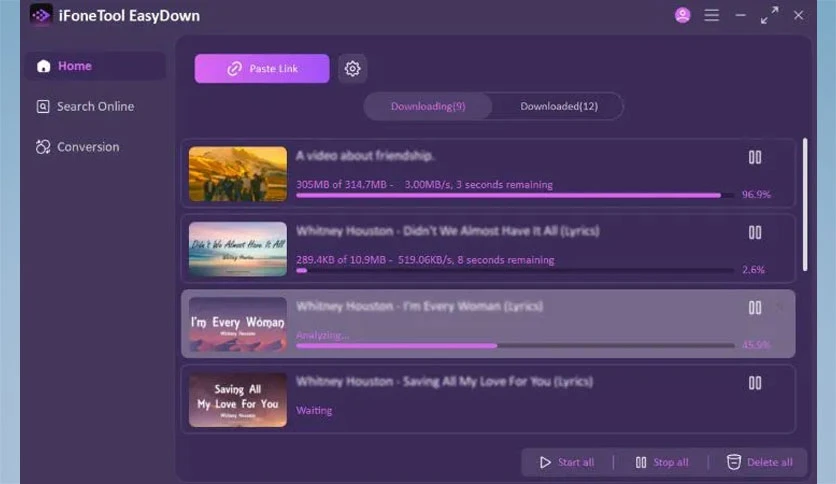Switch to the Downloading(9) tab

tap(428, 106)
